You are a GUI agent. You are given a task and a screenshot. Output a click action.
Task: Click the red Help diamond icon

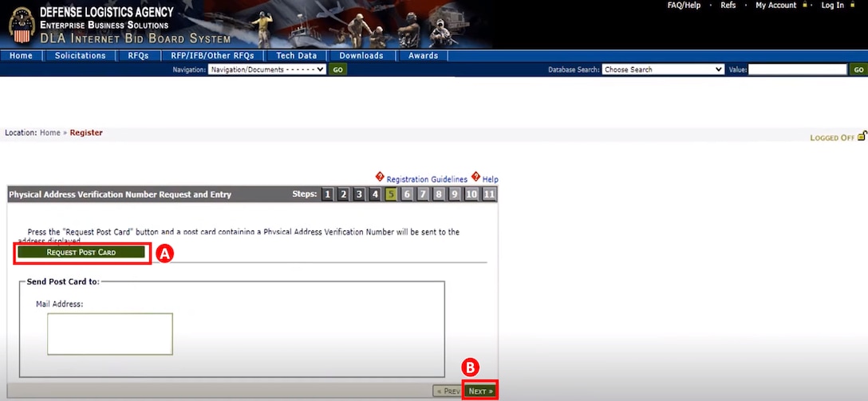pyautogui.click(x=475, y=177)
